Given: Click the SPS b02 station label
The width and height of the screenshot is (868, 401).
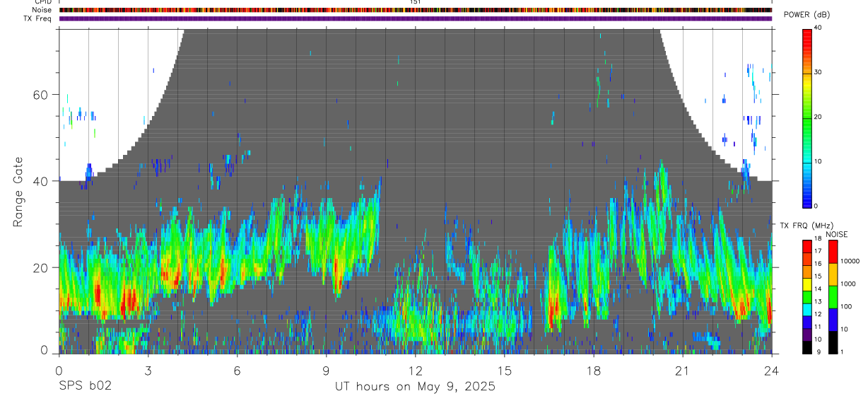Looking at the screenshot, I should [85, 386].
